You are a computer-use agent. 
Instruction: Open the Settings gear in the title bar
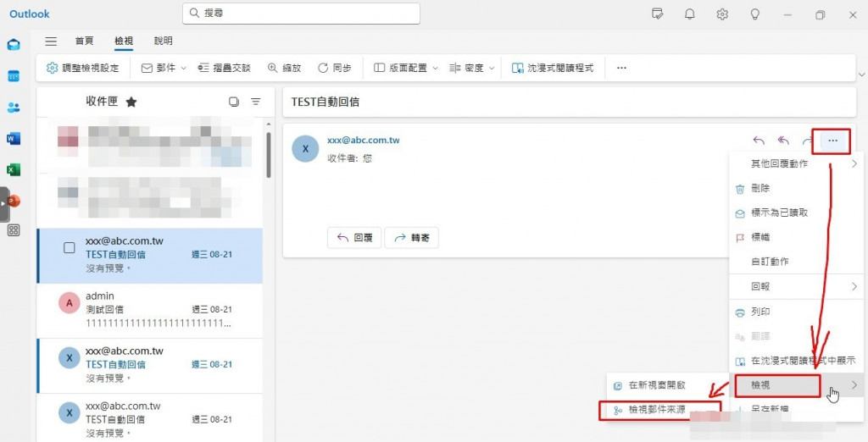722,14
